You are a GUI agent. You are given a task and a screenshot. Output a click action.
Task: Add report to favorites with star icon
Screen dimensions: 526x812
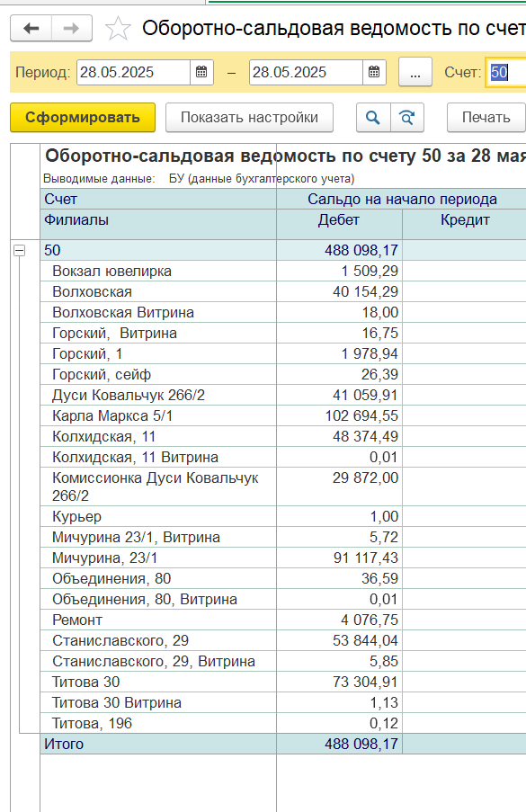point(118,28)
